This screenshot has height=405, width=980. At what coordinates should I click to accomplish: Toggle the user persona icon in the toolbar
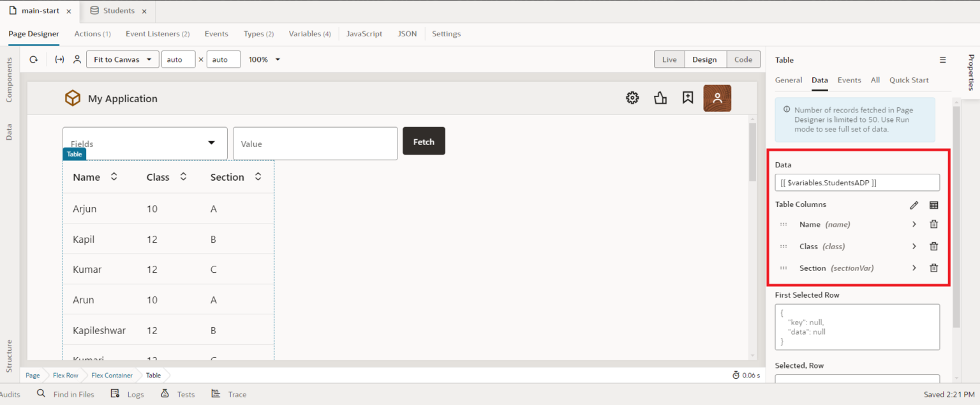tap(77, 59)
